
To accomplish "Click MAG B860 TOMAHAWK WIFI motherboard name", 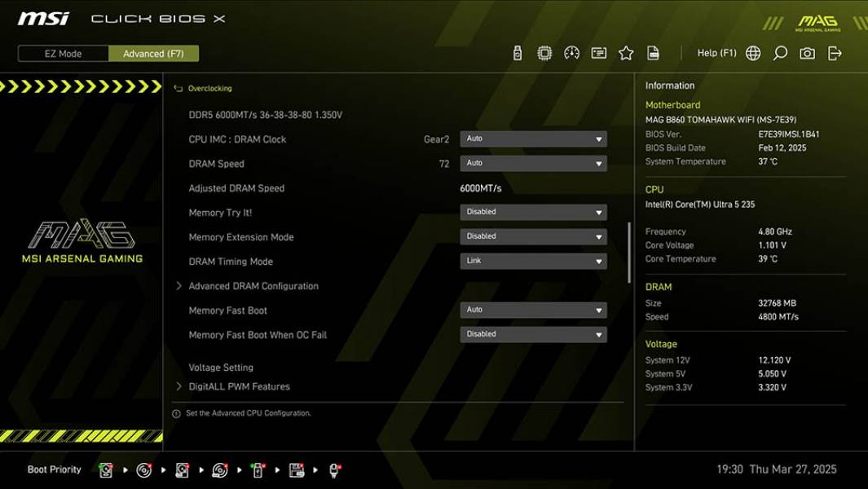I will point(720,120).
